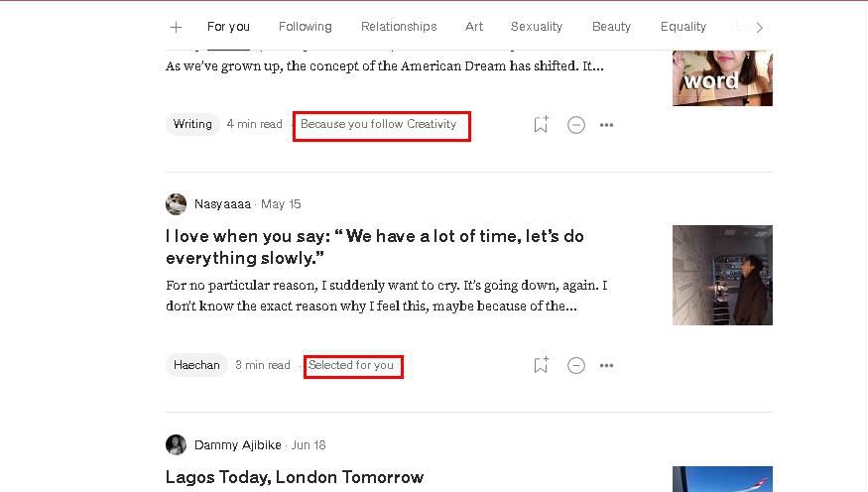
Task: Bookmark the Nasyaaaa story
Action: pyautogui.click(x=541, y=365)
